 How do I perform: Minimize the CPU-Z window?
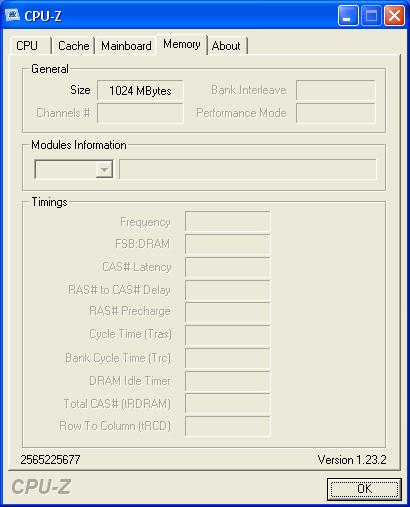pyautogui.click(x=348, y=16)
